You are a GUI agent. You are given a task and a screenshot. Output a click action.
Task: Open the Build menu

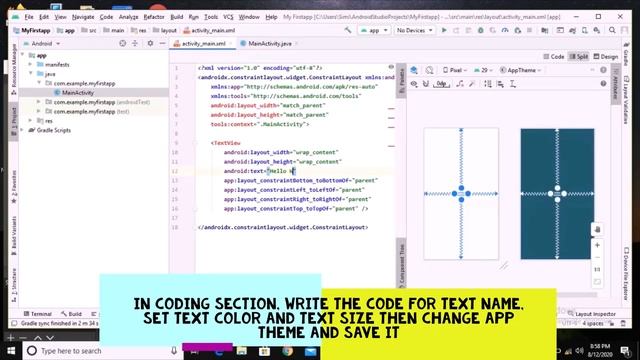[177, 17]
